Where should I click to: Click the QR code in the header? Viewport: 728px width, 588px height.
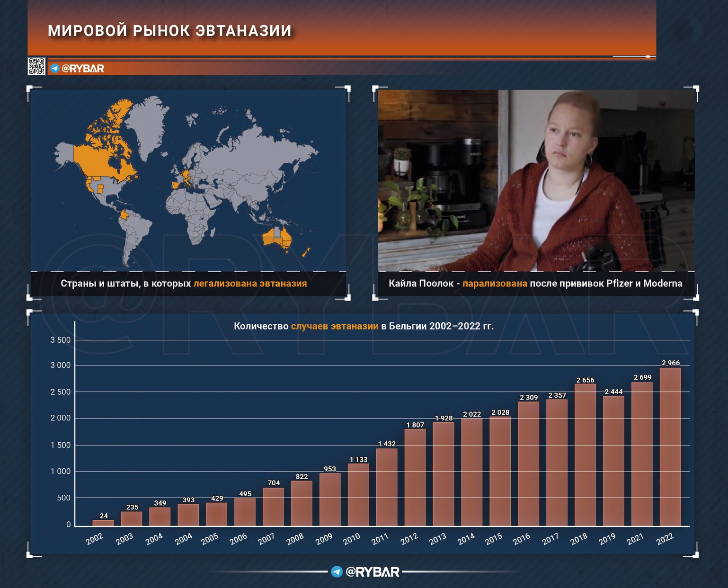(x=36, y=66)
